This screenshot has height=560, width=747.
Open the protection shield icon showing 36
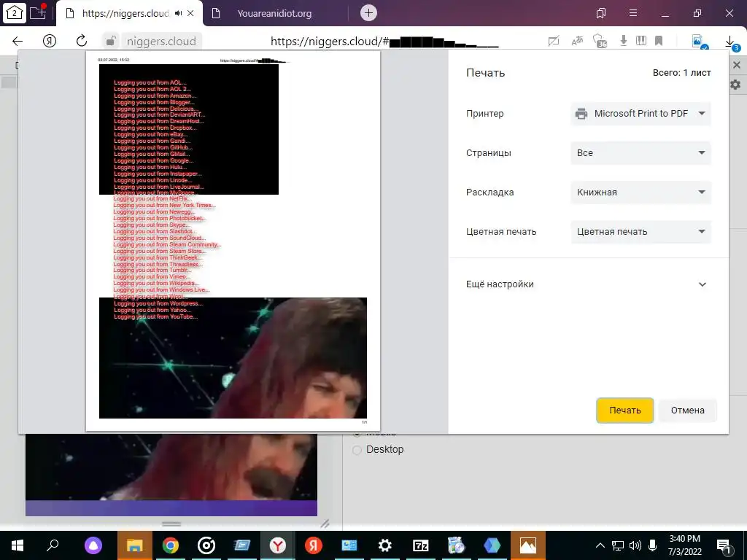tap(600, 41)
